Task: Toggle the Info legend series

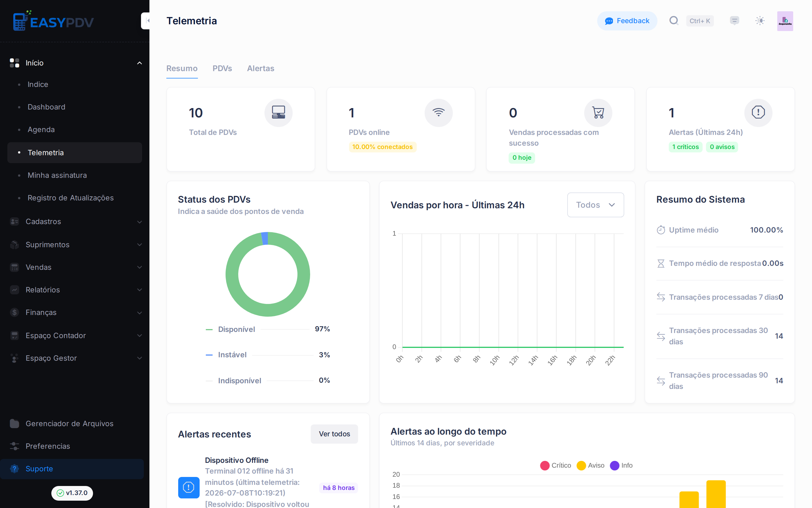Action: (x=621, y=465)
